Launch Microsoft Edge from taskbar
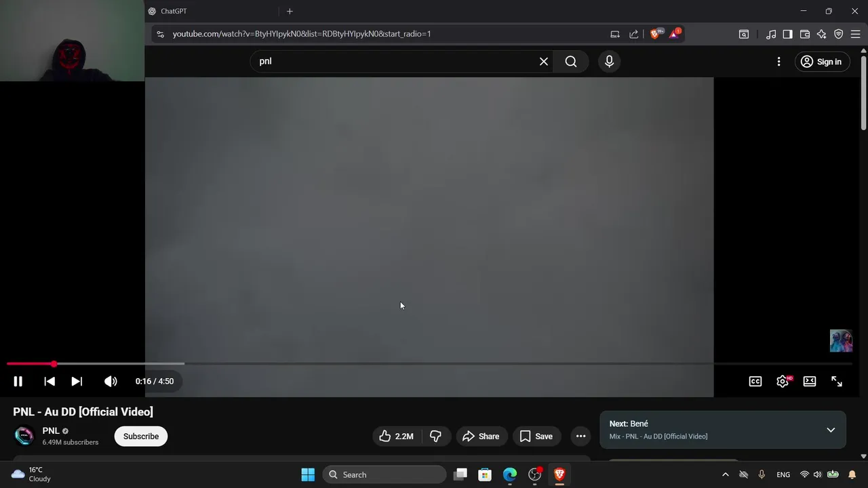Image resolution: width=868 pixels, height=488 pixels. pyautogui.click(x=510, y=474)
